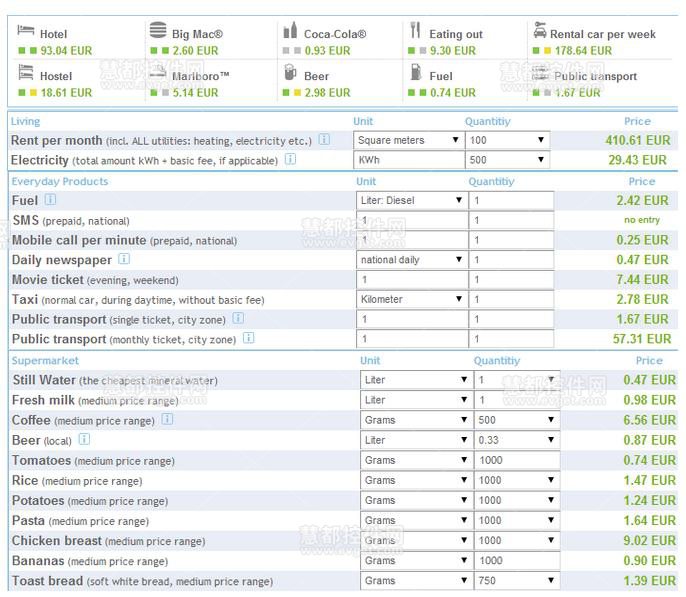Image resolution: width=686 pixels, height=597 pixels.
Task: Click info icon next to Coffee
Action: [168, 420]
